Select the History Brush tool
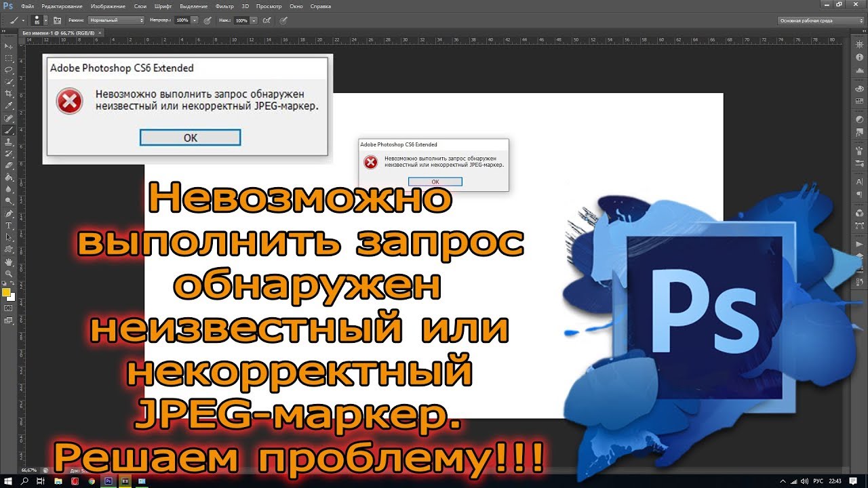 click(9, 153)
